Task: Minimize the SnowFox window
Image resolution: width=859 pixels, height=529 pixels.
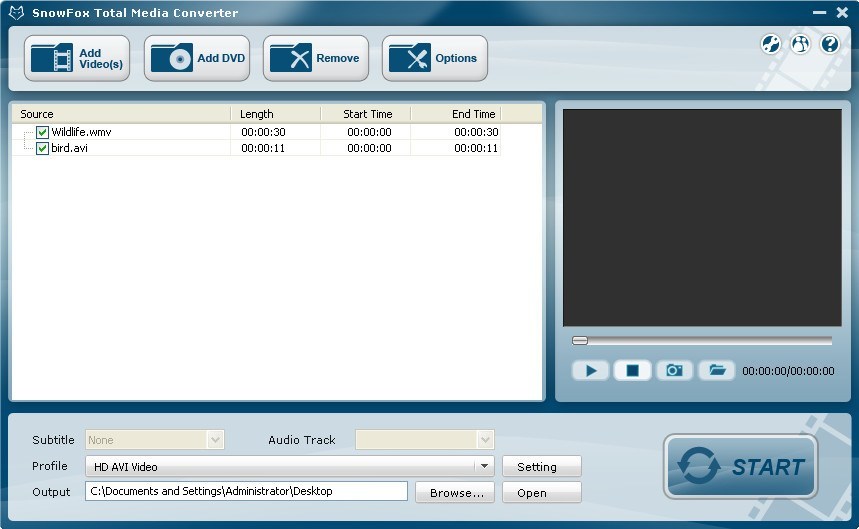Action: [819, 12]
